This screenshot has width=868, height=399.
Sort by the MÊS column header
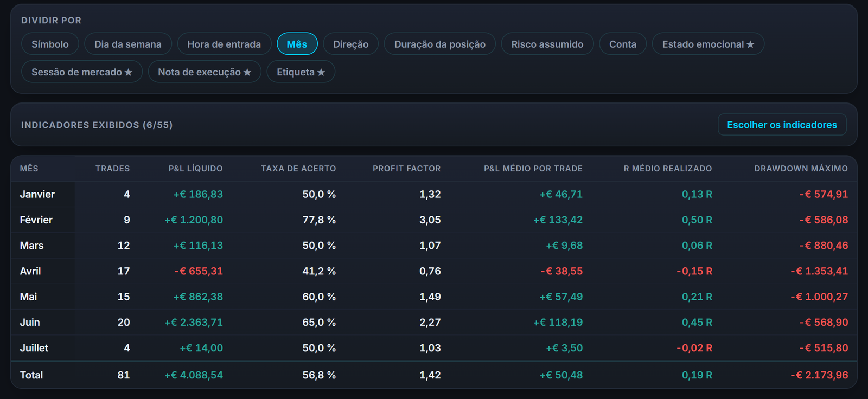[29, 169]
